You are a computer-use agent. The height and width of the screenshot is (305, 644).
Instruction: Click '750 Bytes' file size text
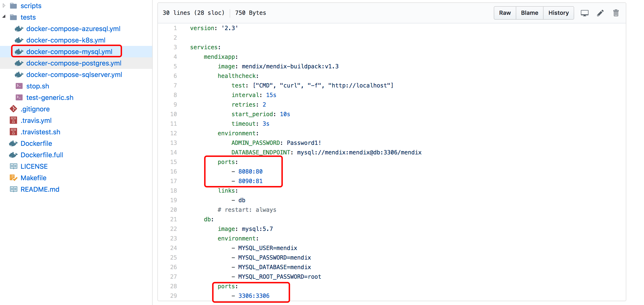(250, 13)
